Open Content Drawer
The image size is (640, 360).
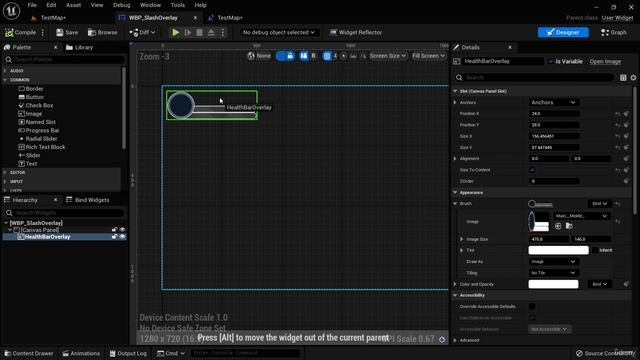coord(29,353)
